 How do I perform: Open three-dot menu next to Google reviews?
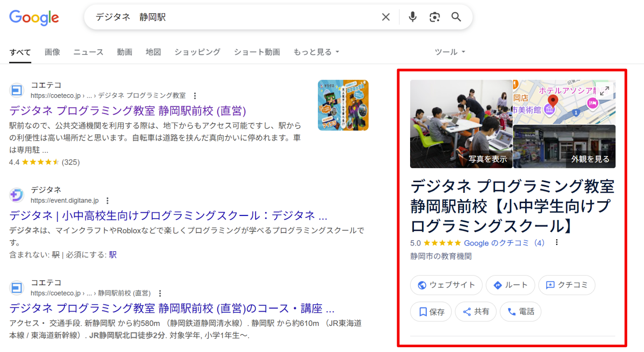pos(557,242)
